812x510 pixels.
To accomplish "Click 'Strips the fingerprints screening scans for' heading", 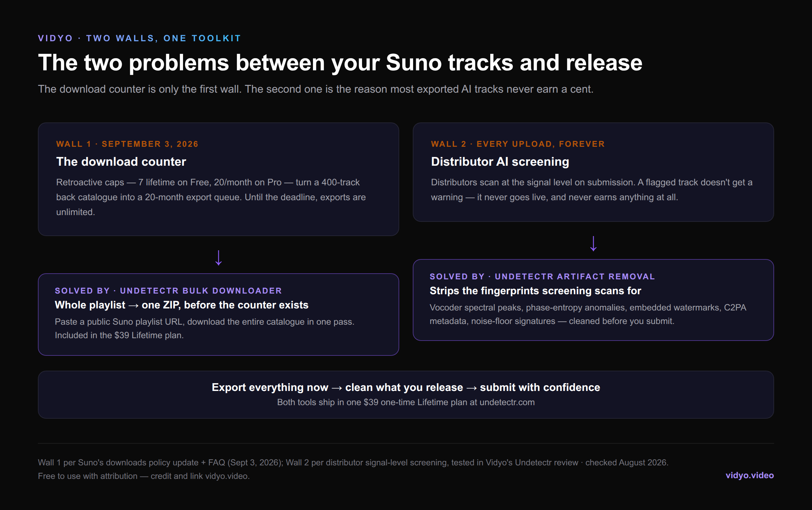I will click(535, 291).
